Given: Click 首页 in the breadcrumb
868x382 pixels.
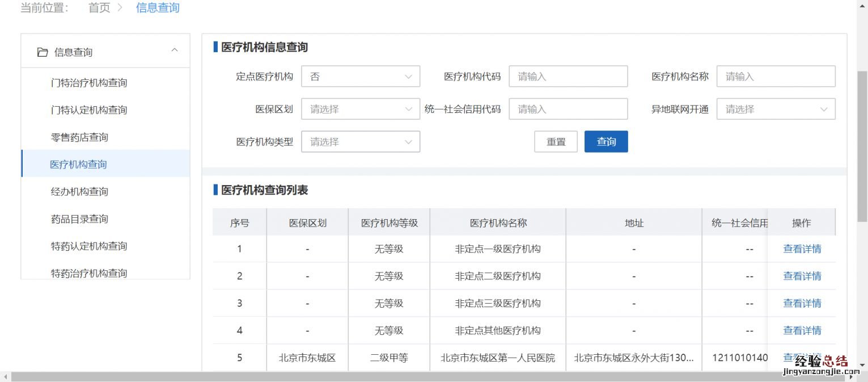Looking at the screenshot, I should coord(99,8).
